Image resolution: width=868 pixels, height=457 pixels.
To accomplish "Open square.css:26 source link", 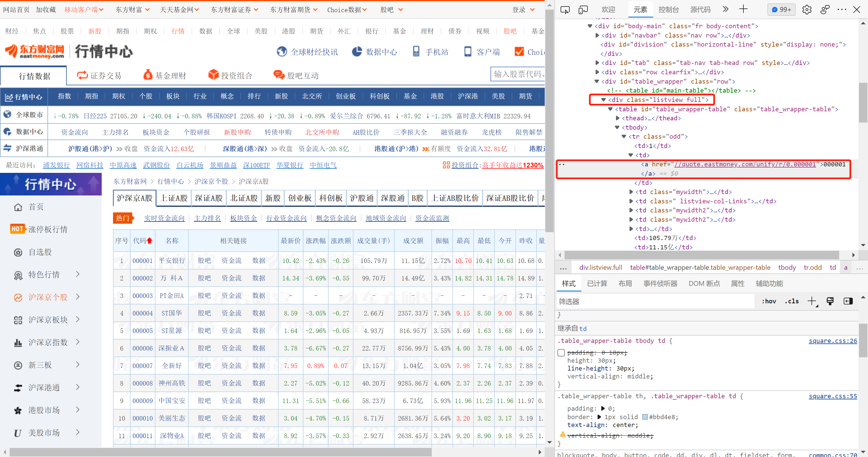I will click(x=833, y=341).
